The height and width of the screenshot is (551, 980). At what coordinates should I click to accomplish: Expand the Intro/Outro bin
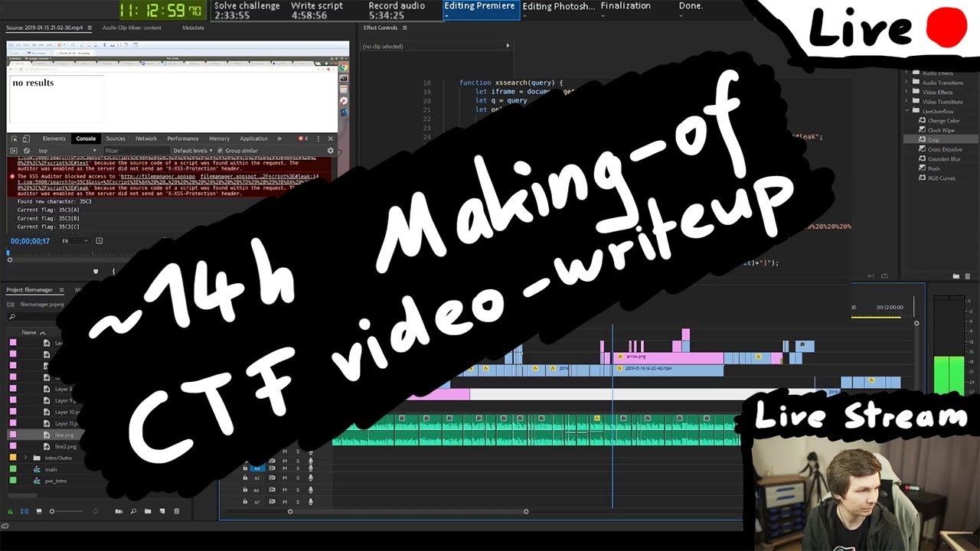[x=25, y=458]
